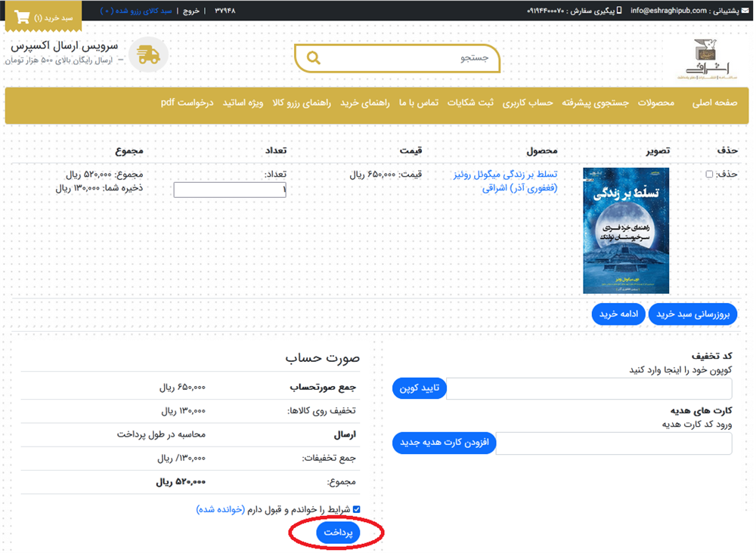756x553 pixels.
Task: Click بروزرسانی سبد خرید button
Action: (x=692, y=314)
